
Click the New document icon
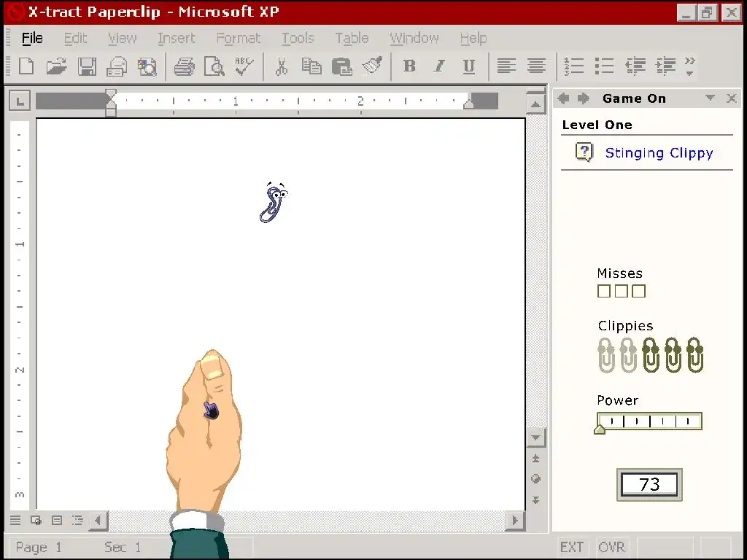[26, 66]
